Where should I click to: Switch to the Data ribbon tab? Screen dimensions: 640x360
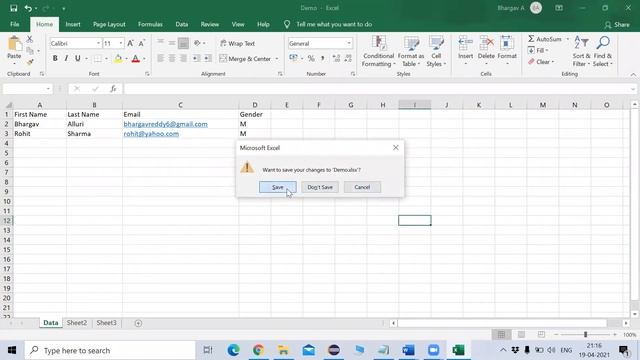[182, 24]
